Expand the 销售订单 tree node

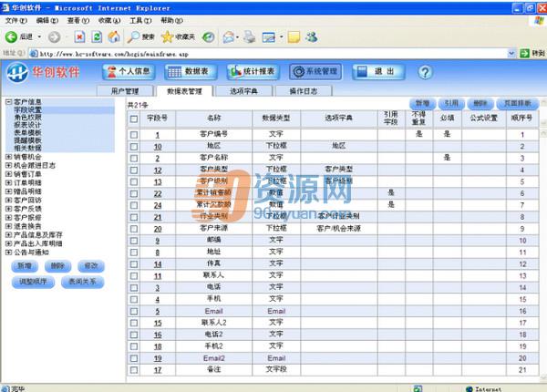[9, 174]
